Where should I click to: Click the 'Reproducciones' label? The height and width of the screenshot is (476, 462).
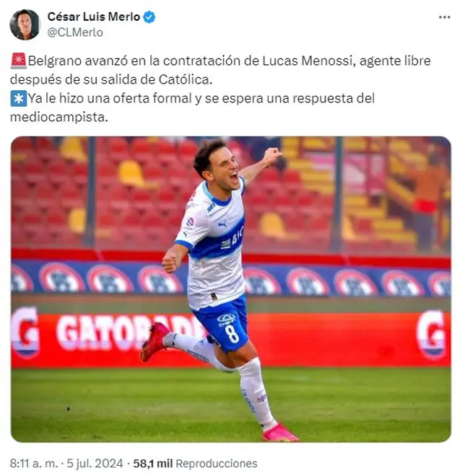click(217, 464)
